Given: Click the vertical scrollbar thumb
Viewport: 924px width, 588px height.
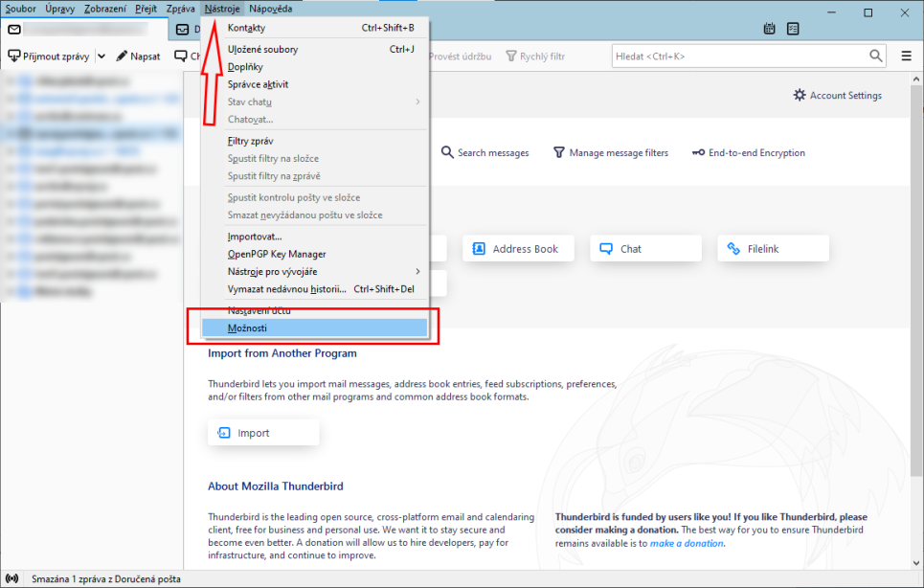Looking at the screenshot, I should [916, 281].
